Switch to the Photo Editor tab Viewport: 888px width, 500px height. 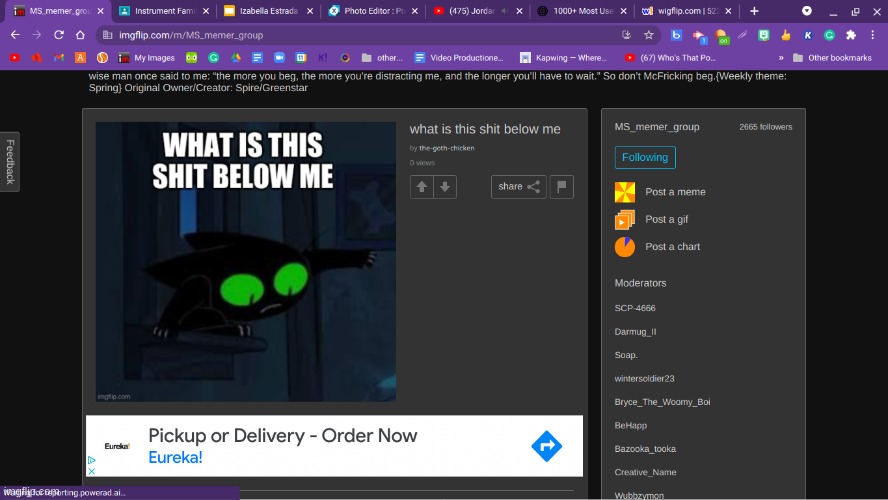(374, 11)
